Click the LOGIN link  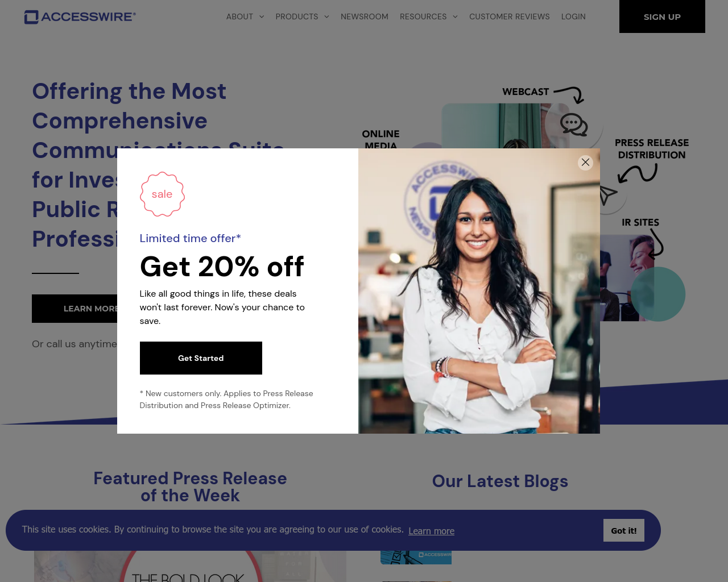point(573,16)
